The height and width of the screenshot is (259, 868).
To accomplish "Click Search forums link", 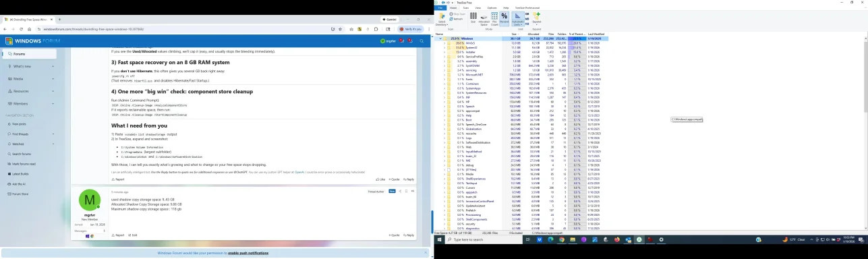I will [22, 154].
